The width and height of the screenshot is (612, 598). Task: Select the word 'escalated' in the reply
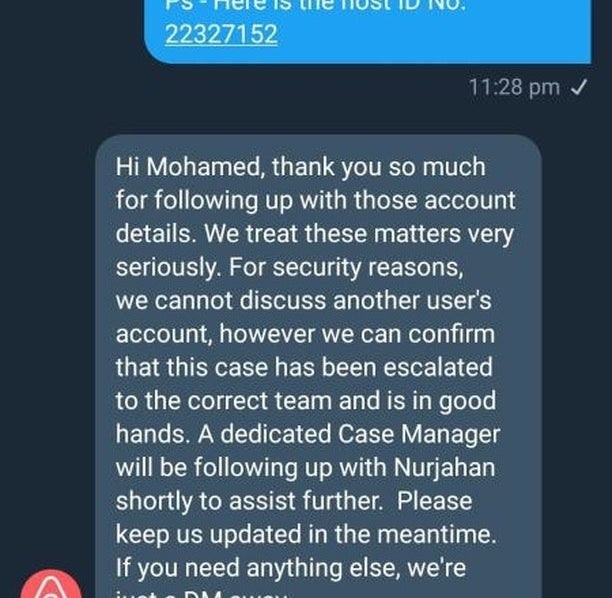coord(438,368)
